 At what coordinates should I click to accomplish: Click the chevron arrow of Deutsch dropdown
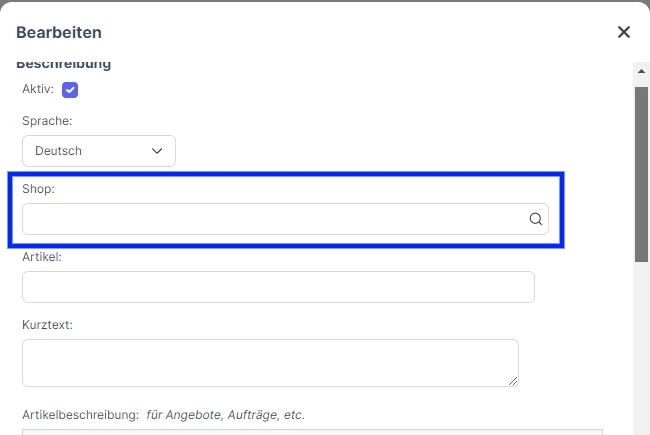click(157, 151)
